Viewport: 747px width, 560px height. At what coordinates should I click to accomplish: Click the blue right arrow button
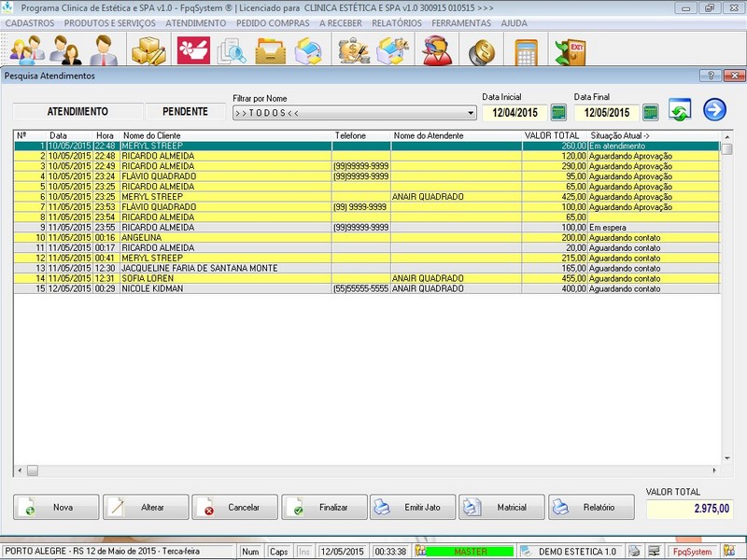click(715, 110)
